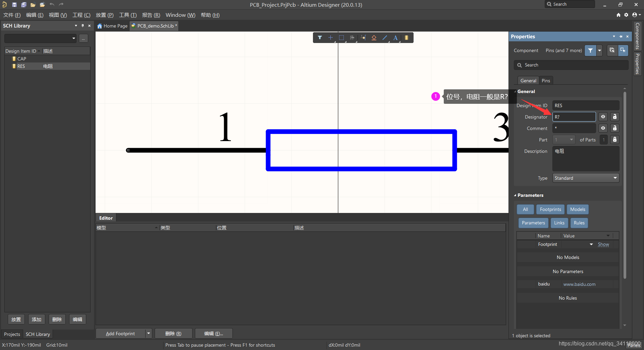Click the selection filter funnel in active bar
Viewport: 644px width, 350px height.
pos(320,38)
